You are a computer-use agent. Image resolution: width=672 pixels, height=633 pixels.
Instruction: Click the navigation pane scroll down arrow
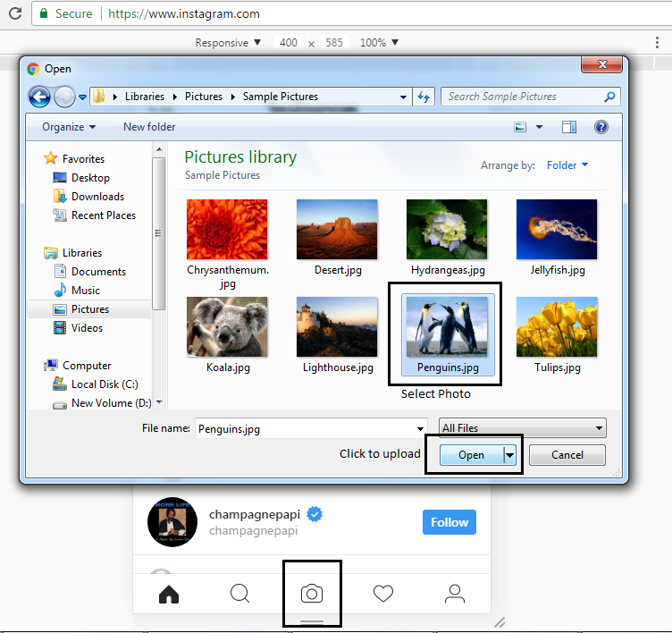point(159,402)
